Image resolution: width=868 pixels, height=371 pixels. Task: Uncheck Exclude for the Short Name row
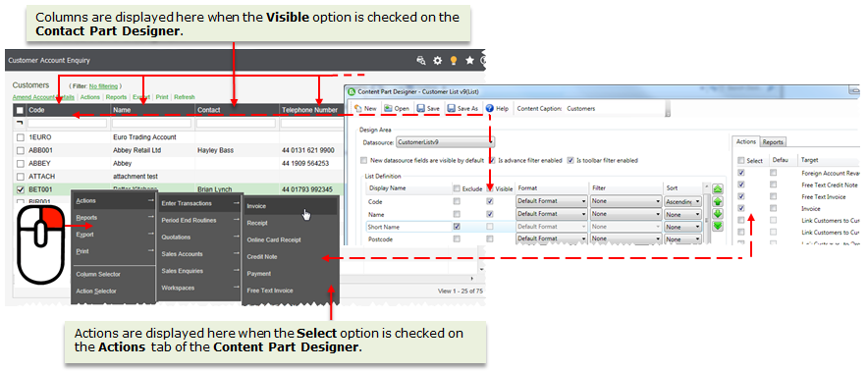pos(457,227)
